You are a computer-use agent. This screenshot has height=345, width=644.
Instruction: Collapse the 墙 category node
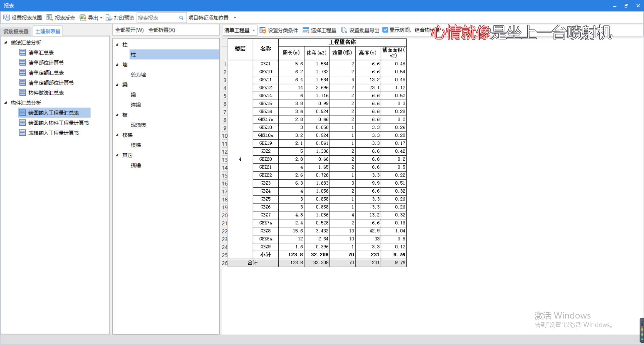(x=117, y=65)
